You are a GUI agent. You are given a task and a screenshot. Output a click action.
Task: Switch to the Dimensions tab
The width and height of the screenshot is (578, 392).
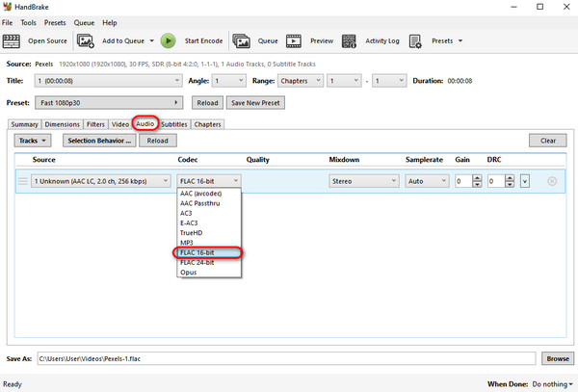tap(63, 124)
